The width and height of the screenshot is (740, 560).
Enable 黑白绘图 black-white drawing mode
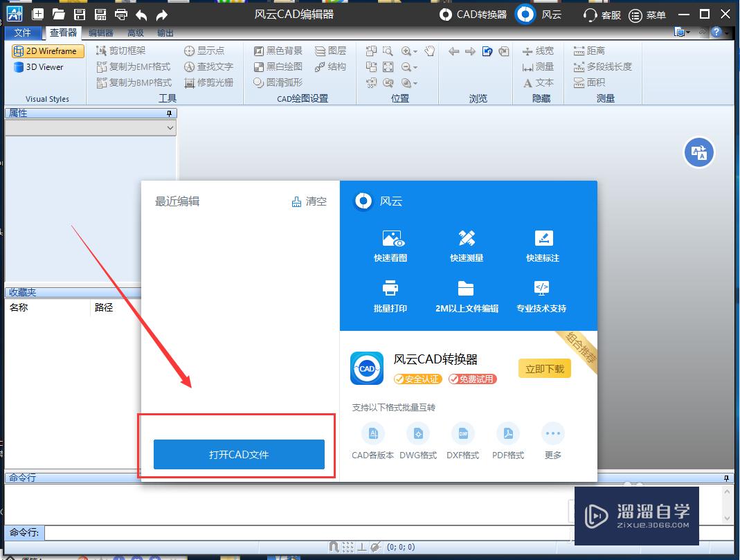[x=278, y=66]
